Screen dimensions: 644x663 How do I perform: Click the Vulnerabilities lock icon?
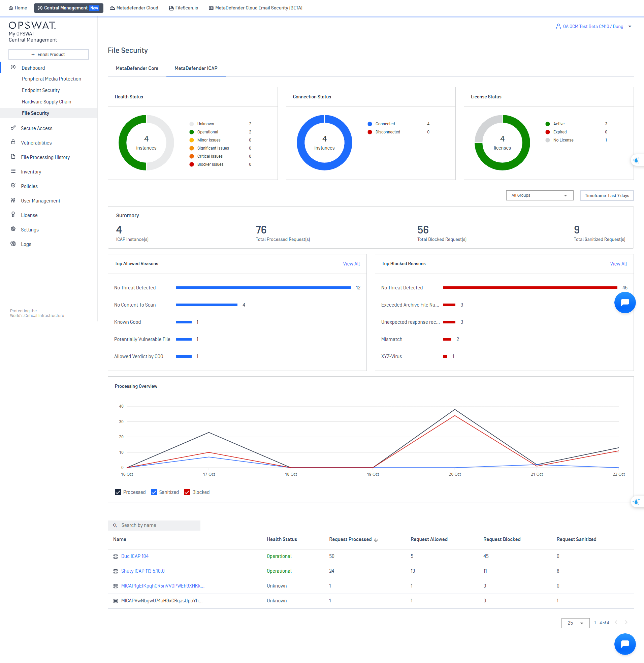[x=13, y=142]
